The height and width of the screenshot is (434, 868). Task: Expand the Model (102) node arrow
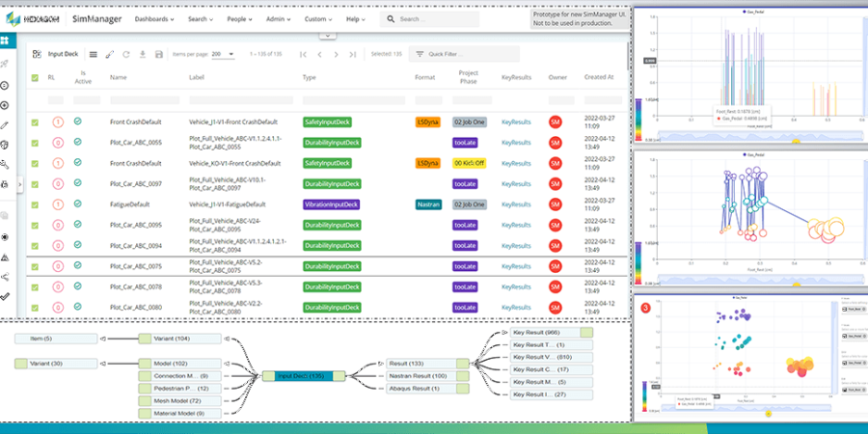tap(227, 364)
